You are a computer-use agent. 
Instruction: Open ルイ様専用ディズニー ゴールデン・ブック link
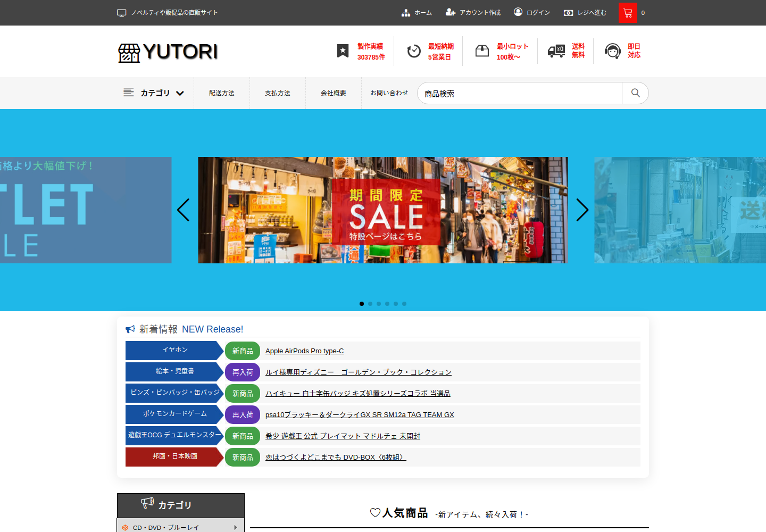coord(359,372)
